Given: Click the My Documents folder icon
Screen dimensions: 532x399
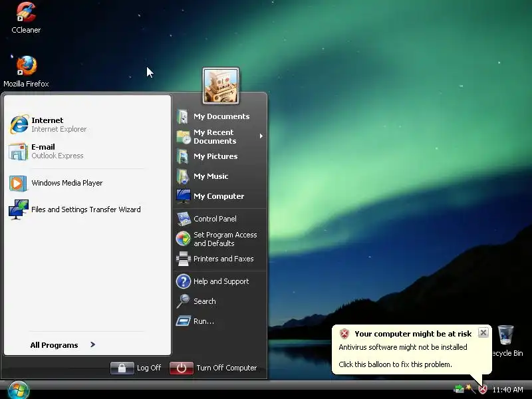Looking at the screenshot, I should click(x=182, y=117).
